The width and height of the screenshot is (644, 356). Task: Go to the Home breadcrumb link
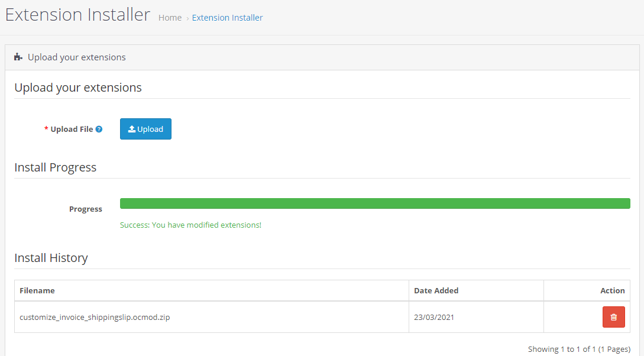[170, 18]
